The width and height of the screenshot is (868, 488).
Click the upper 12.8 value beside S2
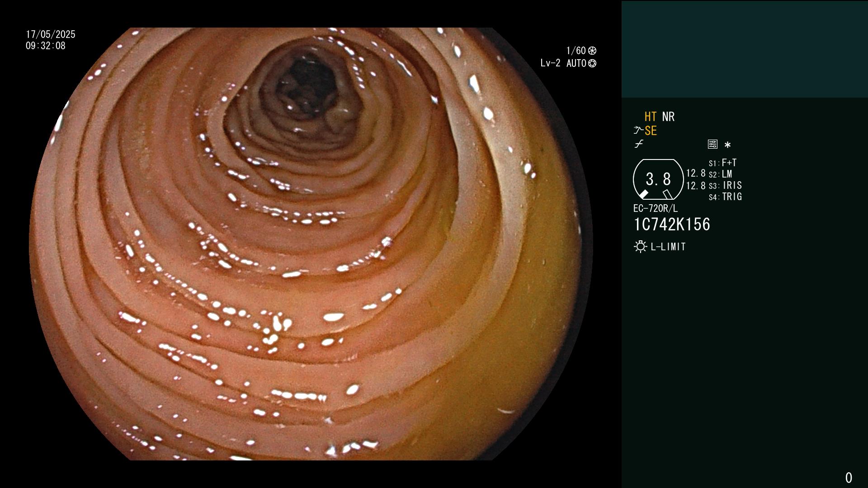pyautogui.click(x=696, y=174)
